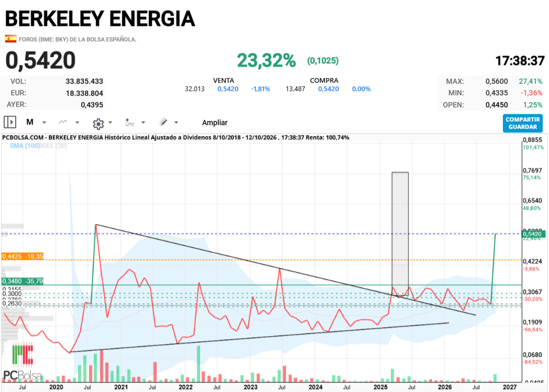Image resolution: width=549 pixels, height=392 pixels.
Task: Click the Spanish flag icon
Action: pos(10,39)
